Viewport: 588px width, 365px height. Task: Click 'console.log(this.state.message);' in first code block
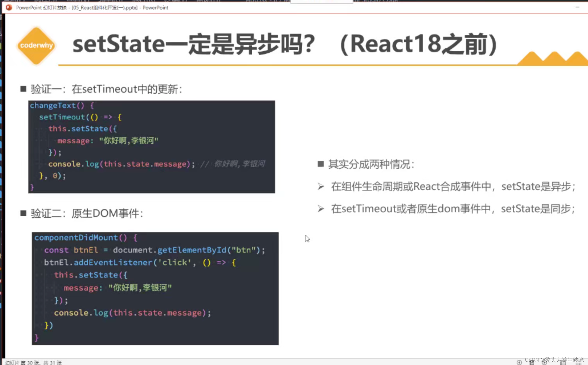pyautogui.click(x=122, y=164)
